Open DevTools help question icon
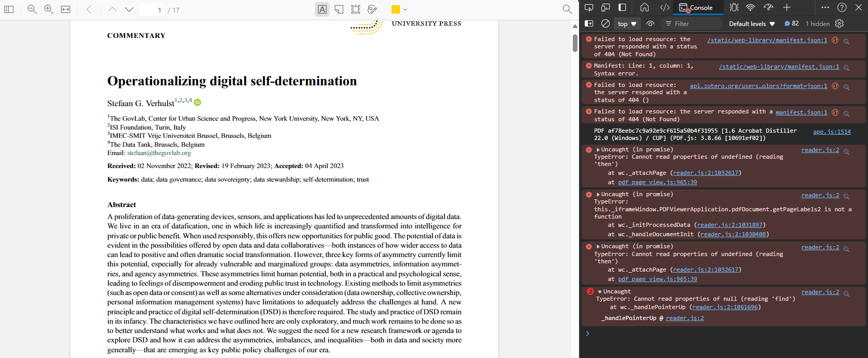The image size is (868, 358). [842, 7]
